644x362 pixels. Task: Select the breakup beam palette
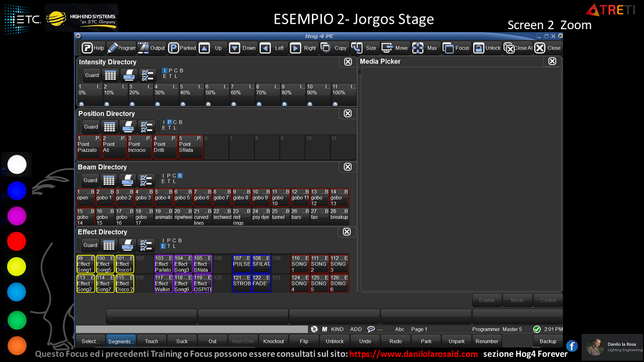click(339, 217)
